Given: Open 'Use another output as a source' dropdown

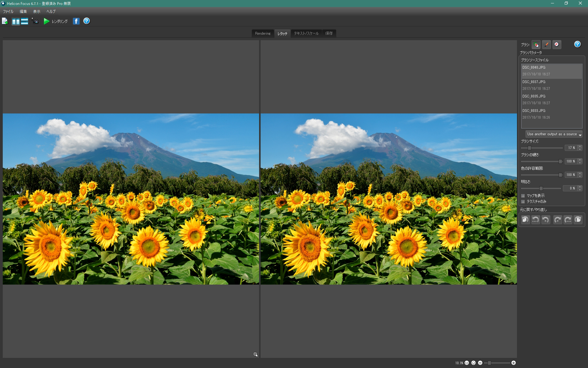Looking at the screenshot, I should [554, 134].
